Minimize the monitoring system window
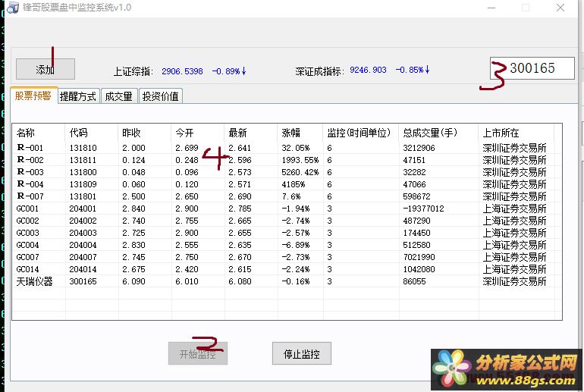Screen dimensions: 584x392 coord(491,8)
